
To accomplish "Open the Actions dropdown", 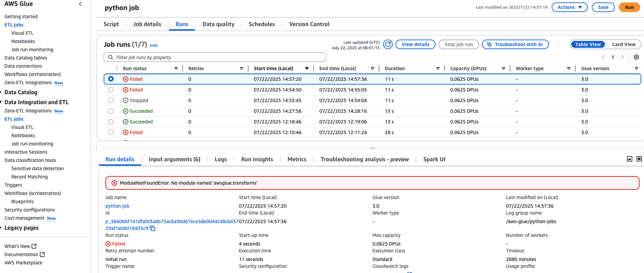I will [569, 7].
